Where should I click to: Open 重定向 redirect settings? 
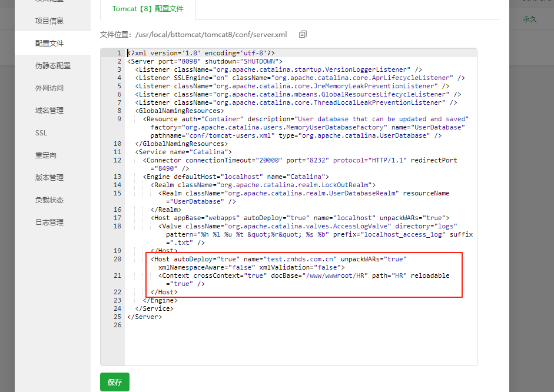46,155
